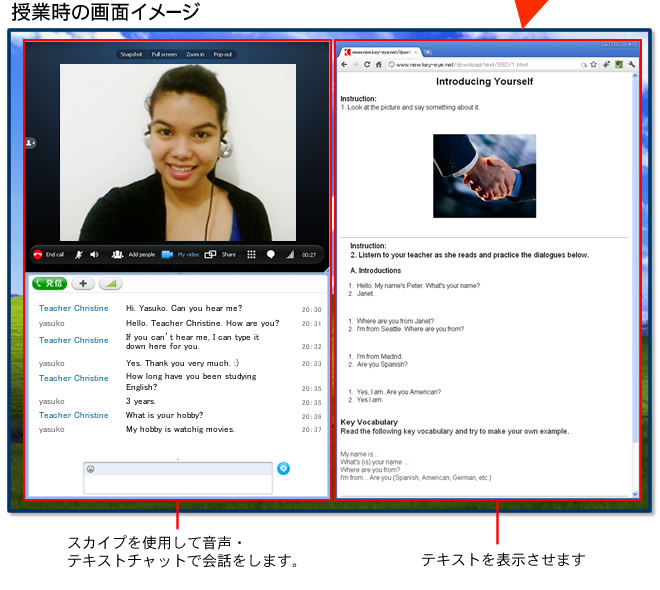Click the green call button
660x590 pixels.
click(x=50, y=284)
